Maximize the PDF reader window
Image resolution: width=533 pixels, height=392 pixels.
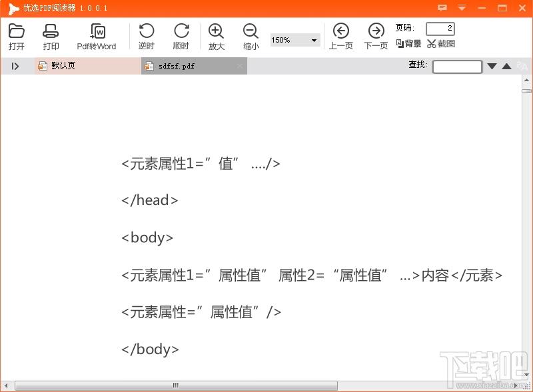coord(502,8)
